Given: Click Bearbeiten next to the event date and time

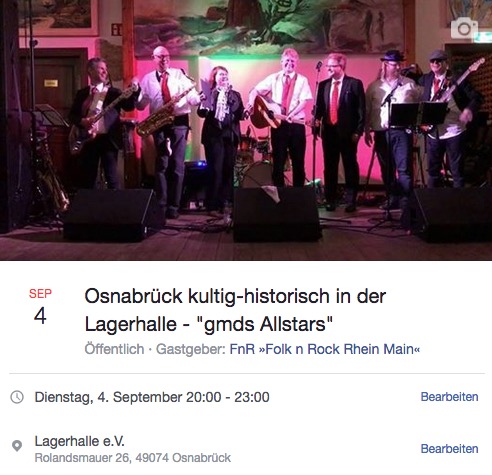Looking at the screenshot, I should (x=449, y=397).
